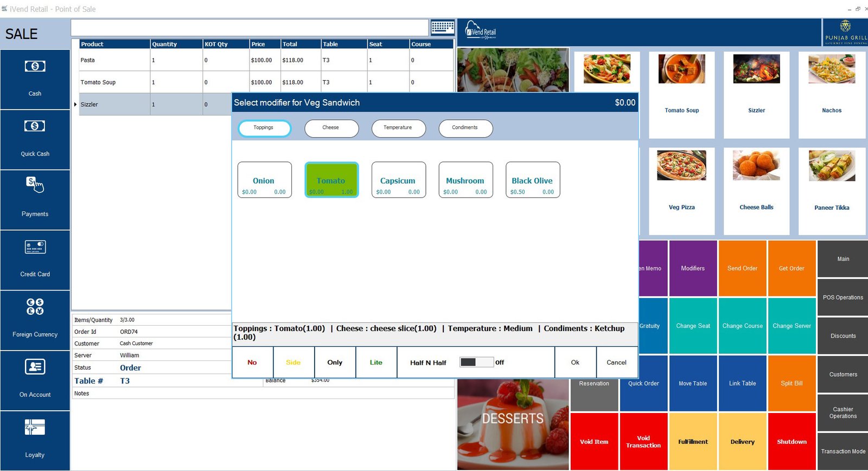Click the Link Table tile
Screen dimensions: 868x471
[742, 383]
